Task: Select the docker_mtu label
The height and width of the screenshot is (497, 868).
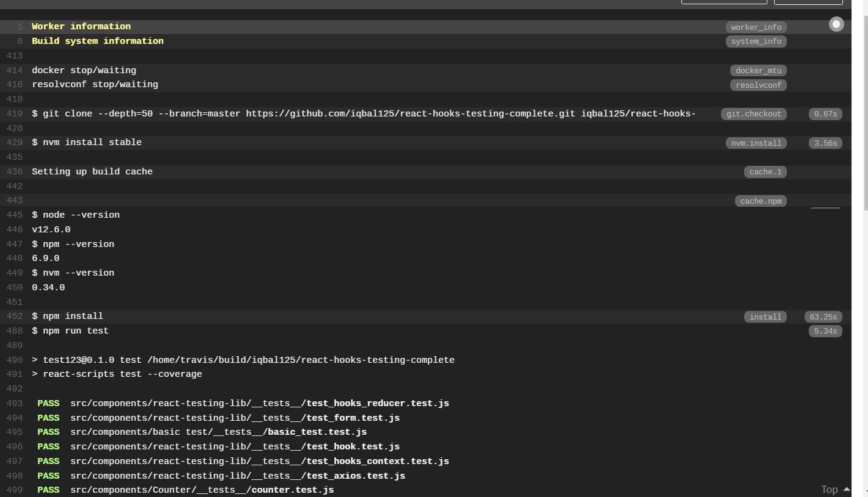Action: tap(758, 71)
